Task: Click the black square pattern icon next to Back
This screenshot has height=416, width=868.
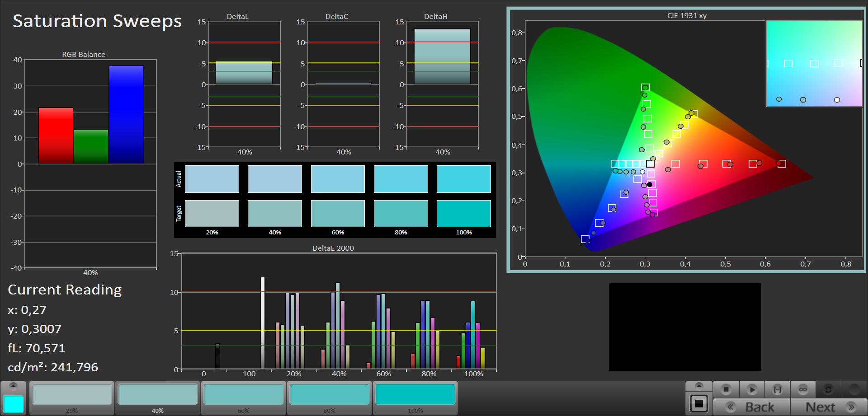Action: point(699,403)
